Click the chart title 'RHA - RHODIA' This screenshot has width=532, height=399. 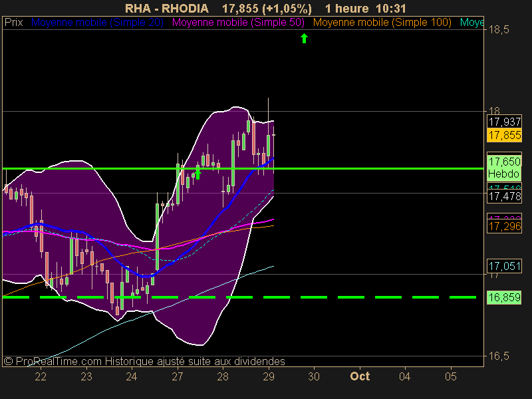point(167,9)
